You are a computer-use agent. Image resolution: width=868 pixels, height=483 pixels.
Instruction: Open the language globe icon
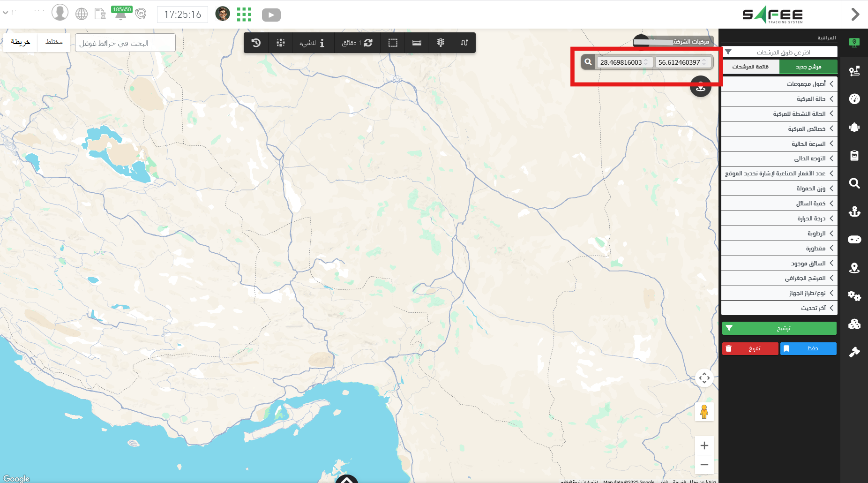pos(82,14)
